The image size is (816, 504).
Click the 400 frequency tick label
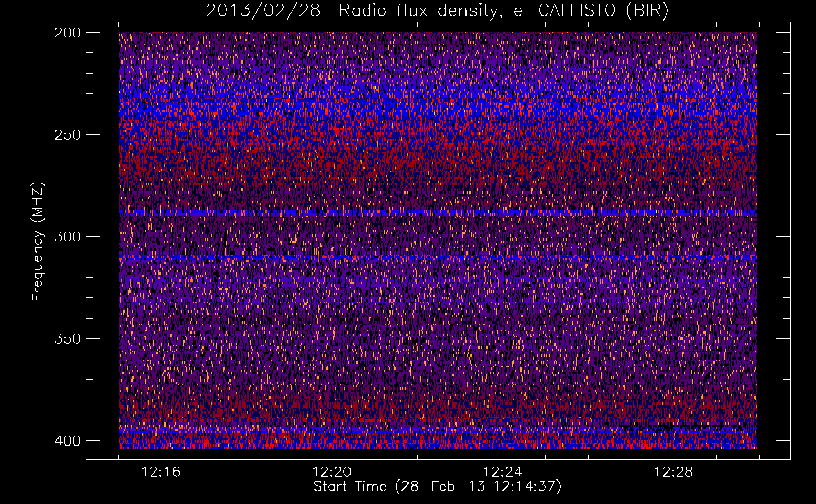(x=67, y=441)
